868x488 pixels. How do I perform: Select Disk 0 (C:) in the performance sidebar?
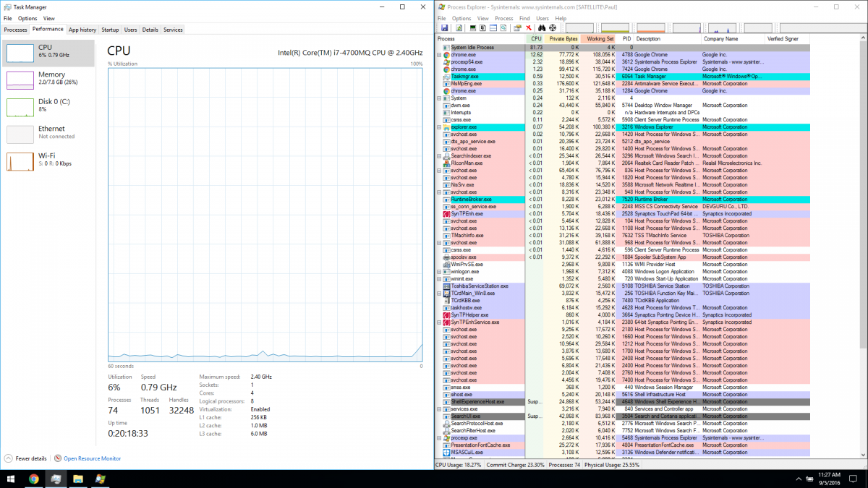point(48,106)
